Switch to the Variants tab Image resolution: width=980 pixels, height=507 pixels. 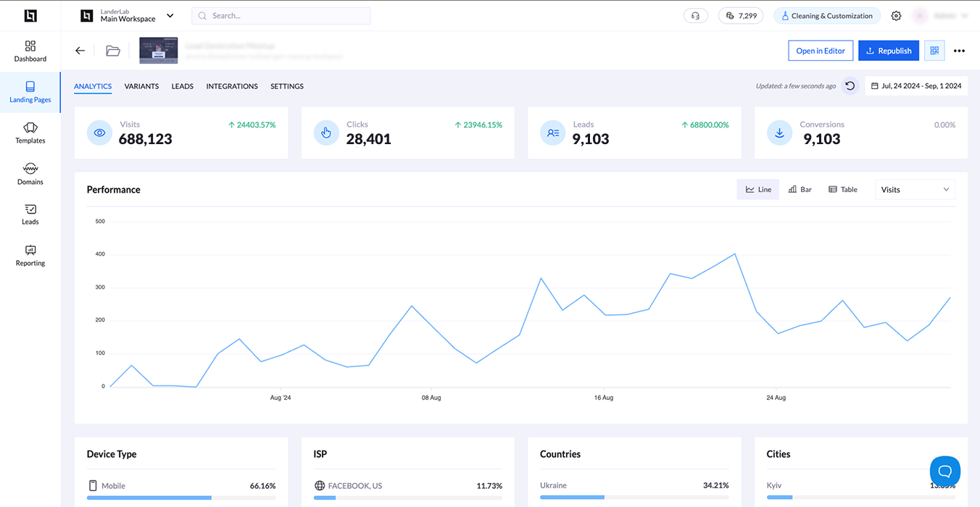pos(141,85)
